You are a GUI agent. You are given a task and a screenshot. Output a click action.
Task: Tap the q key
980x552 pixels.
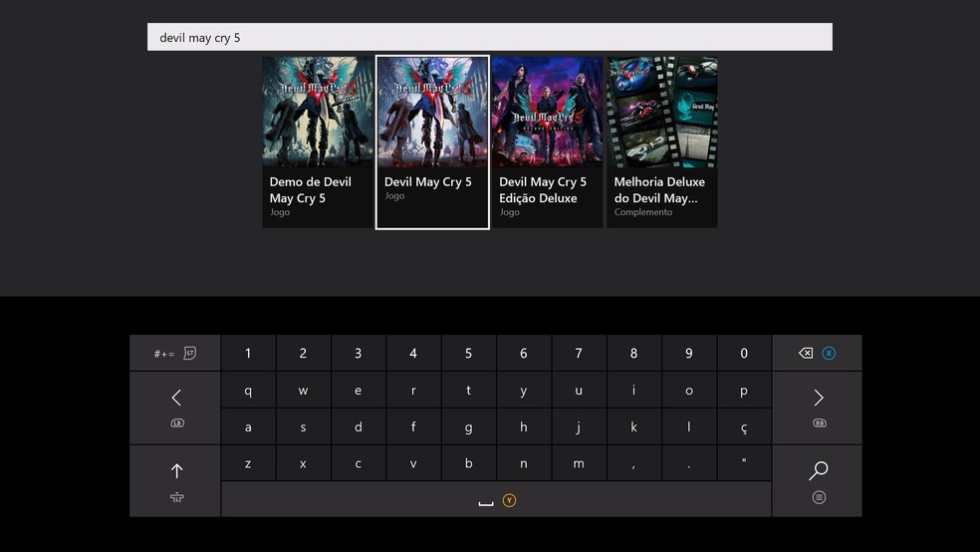click(x=248, y=391)
